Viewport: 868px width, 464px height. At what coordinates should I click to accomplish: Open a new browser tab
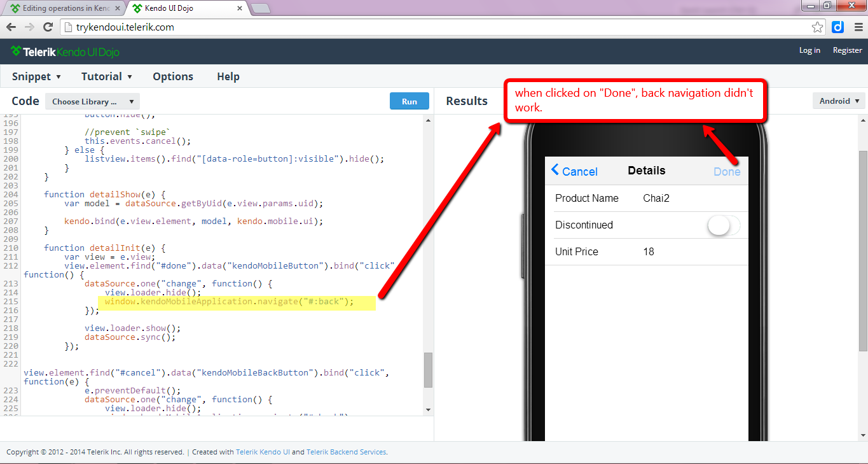[x=261, y=8]
